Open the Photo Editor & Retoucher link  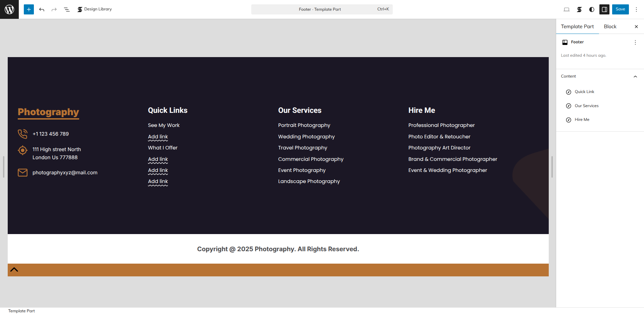(x=439, y=137)
